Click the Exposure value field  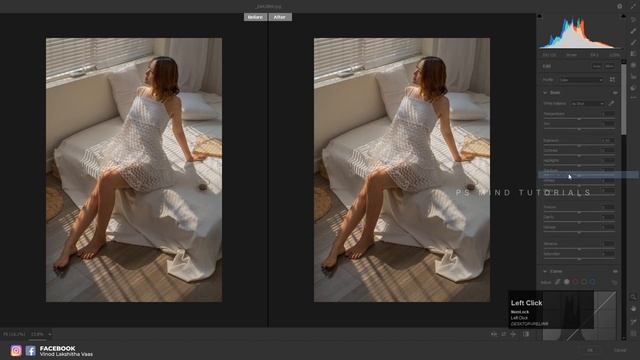pyautogui.click(x=608, y=140)
